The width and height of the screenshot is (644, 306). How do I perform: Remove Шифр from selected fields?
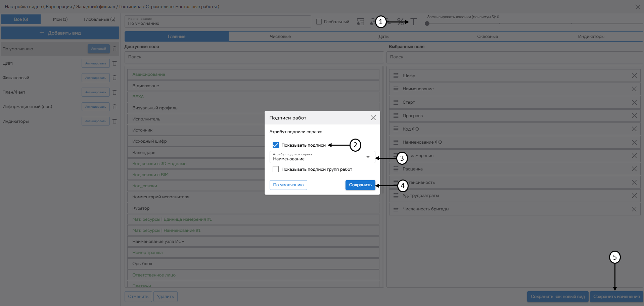click(634, 75)
